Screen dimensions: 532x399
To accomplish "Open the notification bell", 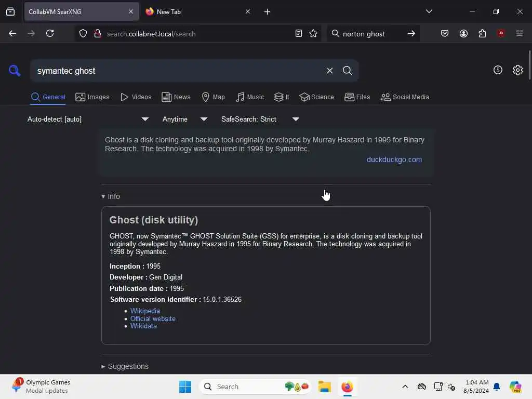I will click(497, 387).
